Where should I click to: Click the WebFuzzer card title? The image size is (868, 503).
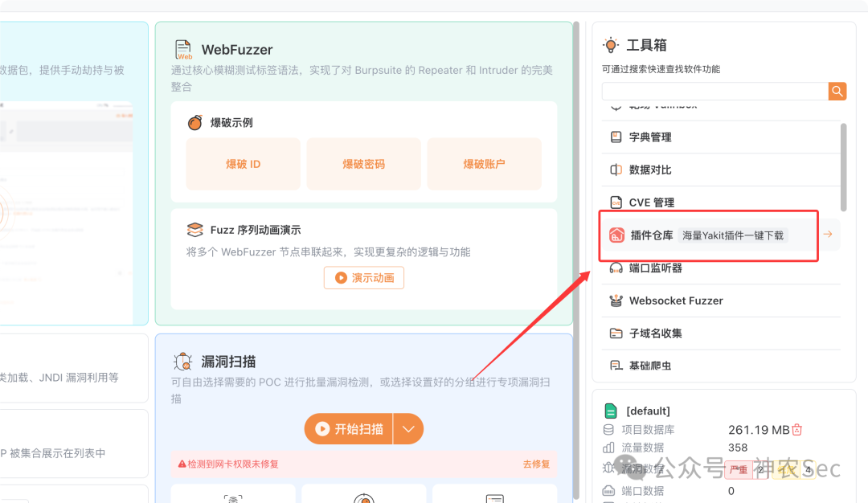pos(237,50)
